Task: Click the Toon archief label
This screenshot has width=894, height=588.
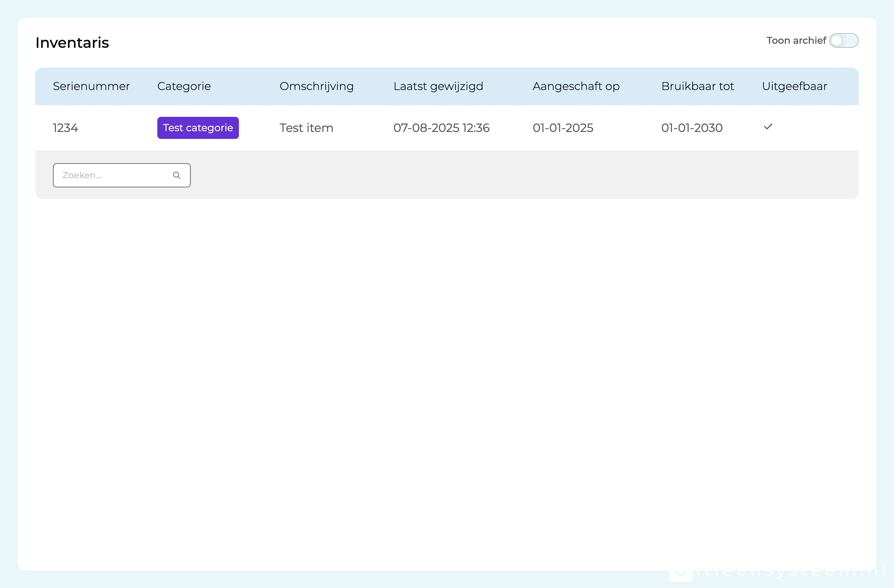Action: click(x=796, y=40)
